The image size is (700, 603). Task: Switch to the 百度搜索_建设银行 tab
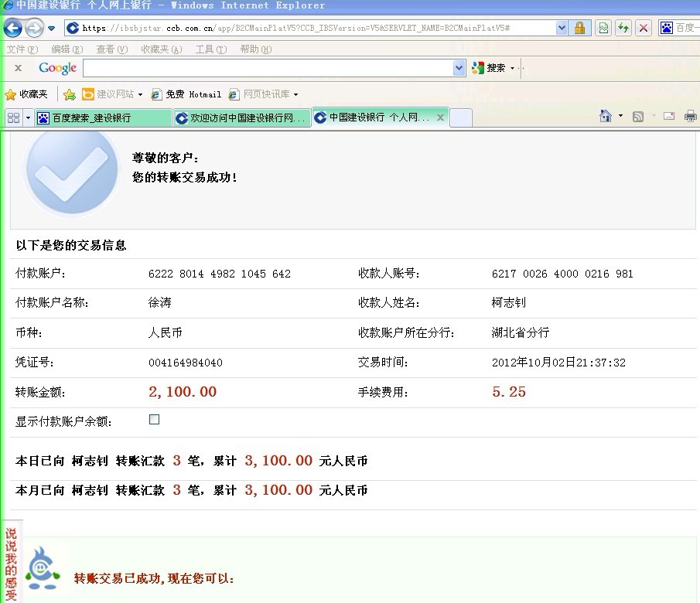pyautogui.click(x=101, y=118)
